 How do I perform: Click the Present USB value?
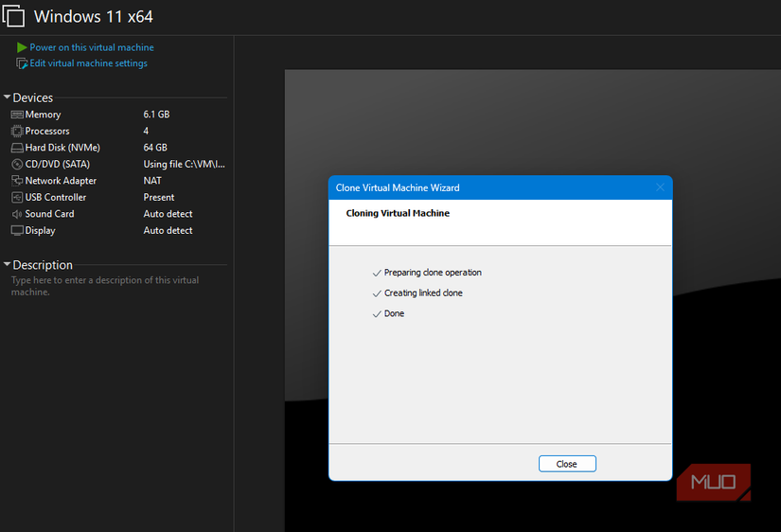[159, 197]
